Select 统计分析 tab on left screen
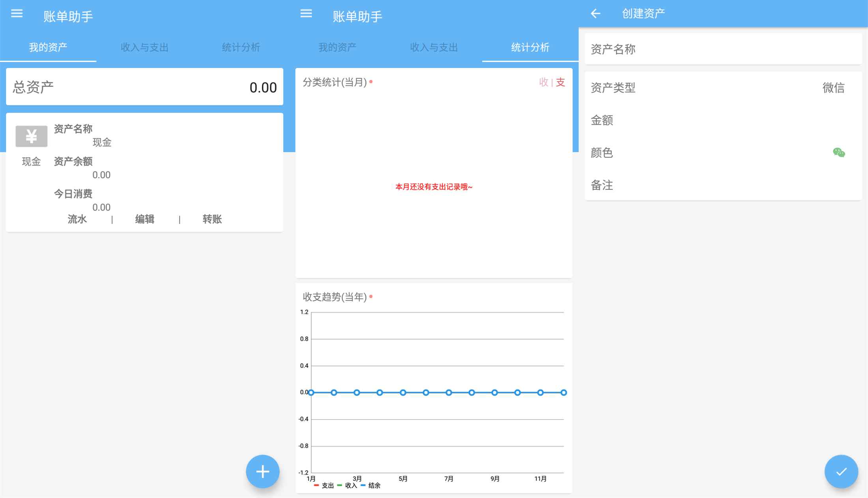The width and height of the screenshot is (868, 498). [x=241, y=47]
